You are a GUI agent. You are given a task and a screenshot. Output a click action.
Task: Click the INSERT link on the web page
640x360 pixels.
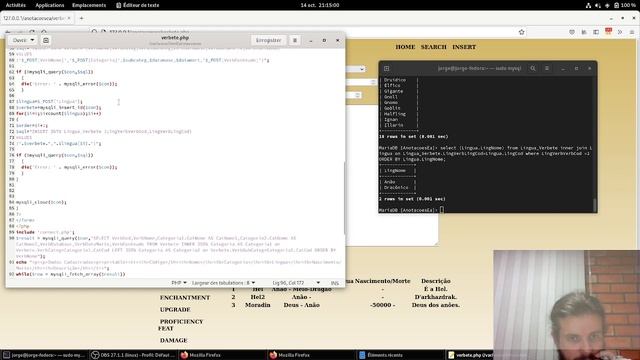[464, 47]
